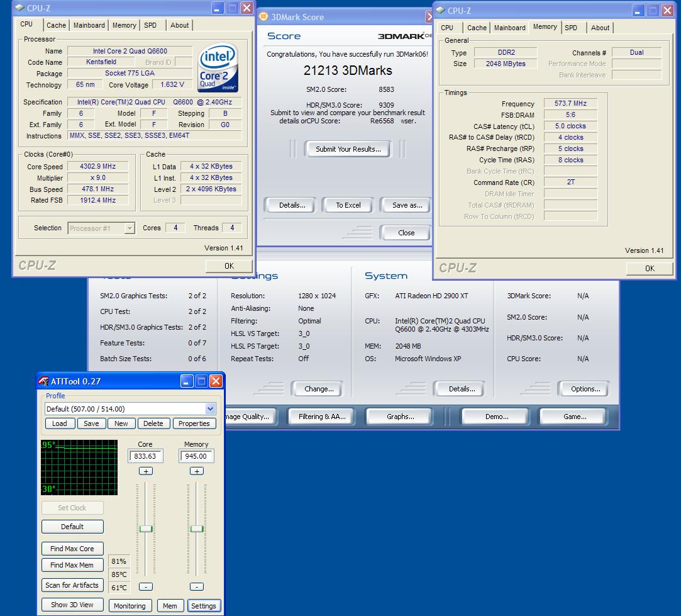This screenshot has width=681, height=616.
Task: Open Mainboard tab in left CPU-Z
Action: [x=89, y=25]
